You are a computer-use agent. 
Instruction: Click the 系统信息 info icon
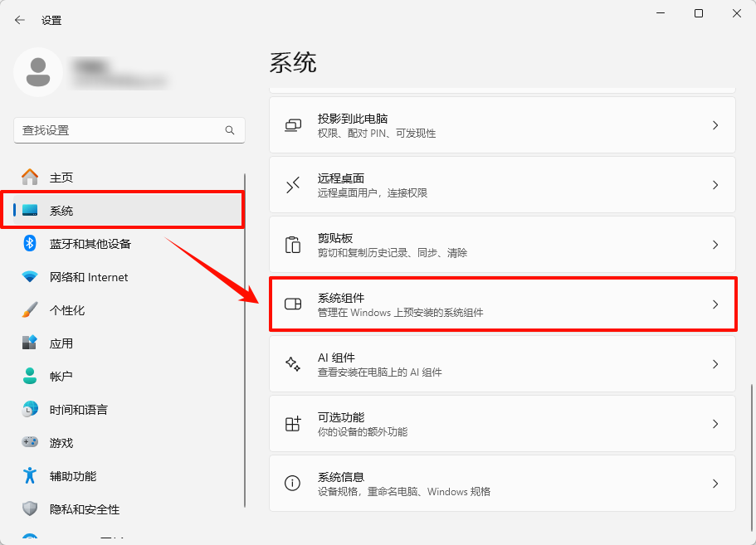point(292,483)
